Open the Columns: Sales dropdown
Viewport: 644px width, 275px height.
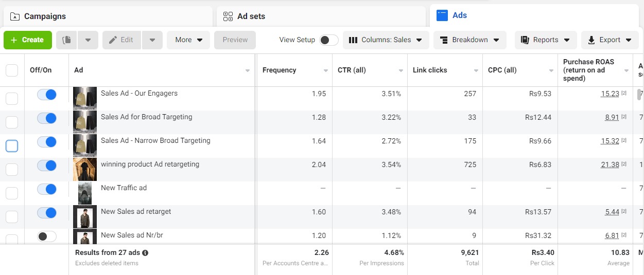click(x=386, y=40)
